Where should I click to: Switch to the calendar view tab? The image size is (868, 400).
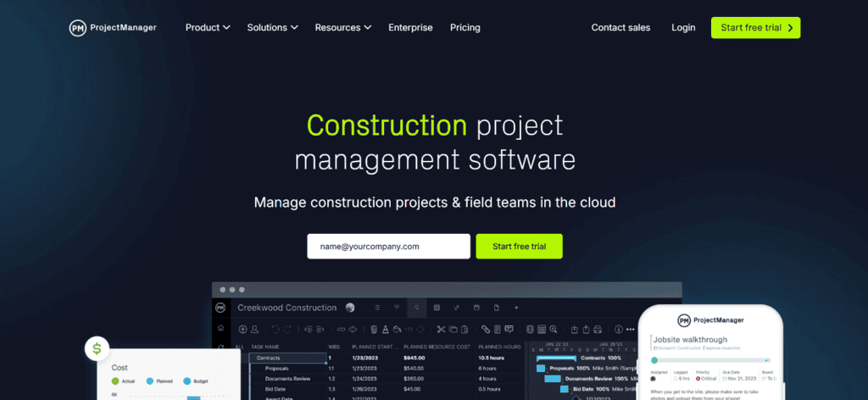(x=476, y=308)
